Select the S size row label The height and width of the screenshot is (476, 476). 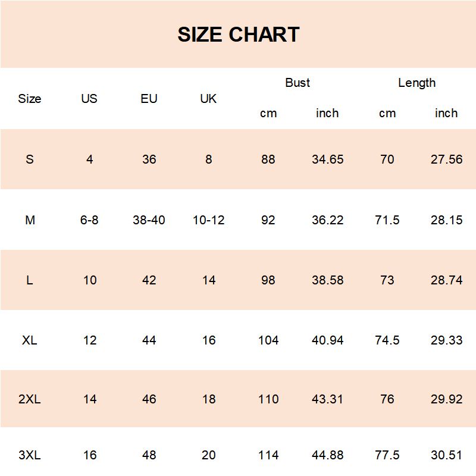(x=30, y=159)
